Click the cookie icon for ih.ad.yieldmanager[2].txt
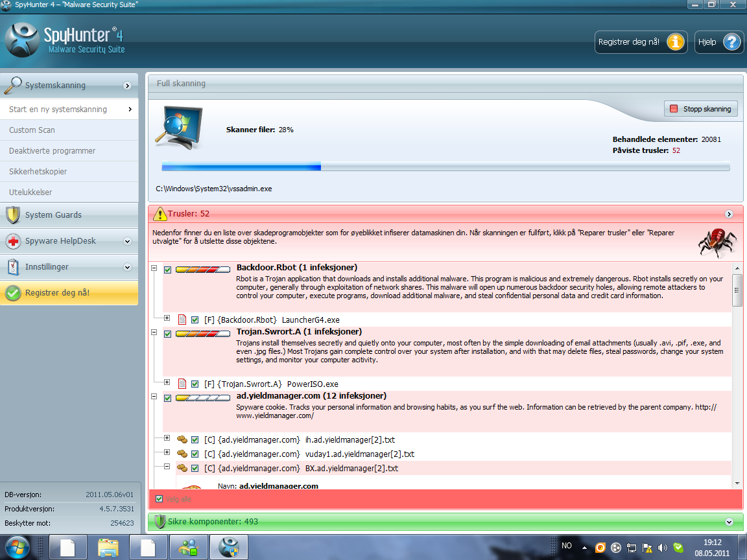The height and width of the screenshot is (560, 747). (182, 439)
